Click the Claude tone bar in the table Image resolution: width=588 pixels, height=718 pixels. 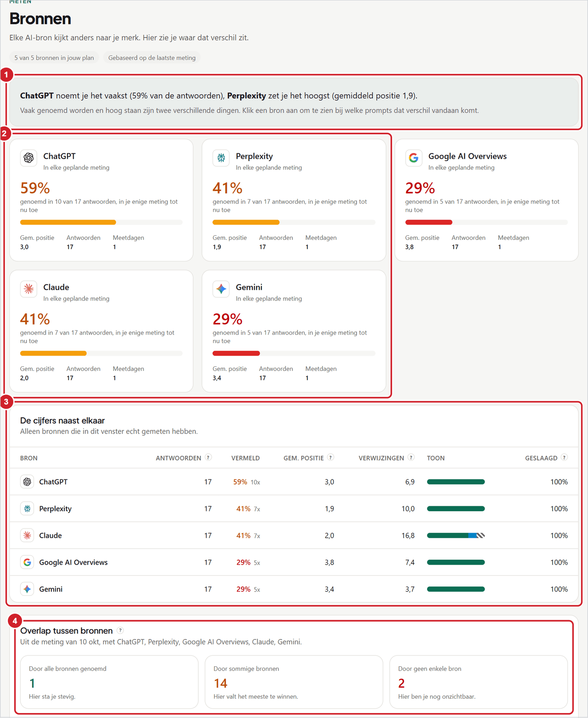tap(456, 536)
